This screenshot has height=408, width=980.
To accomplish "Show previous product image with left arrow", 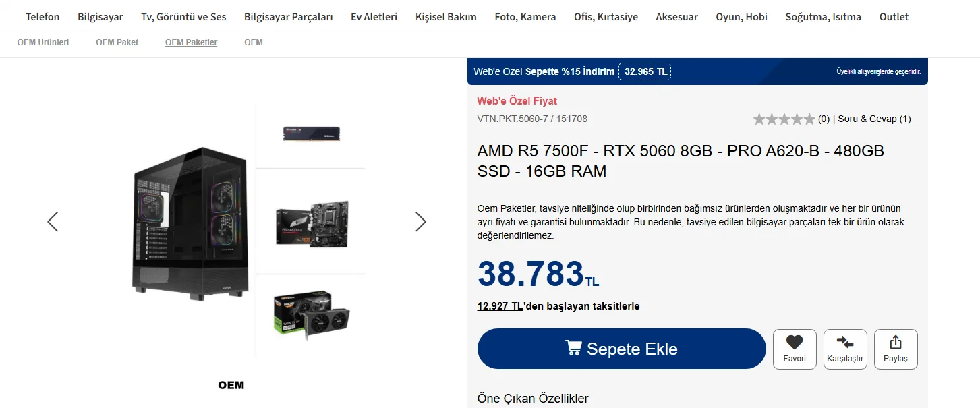I will (53, 222).
